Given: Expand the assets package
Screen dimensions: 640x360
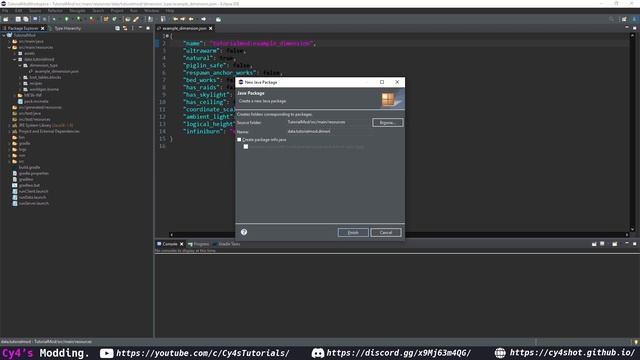Looking at the screenshot, I should click(x=15, y=53).
